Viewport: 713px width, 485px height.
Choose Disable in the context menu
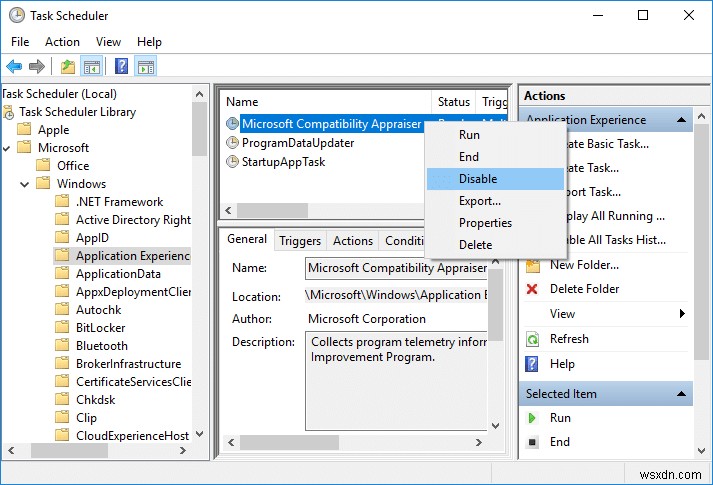(495, 179)
